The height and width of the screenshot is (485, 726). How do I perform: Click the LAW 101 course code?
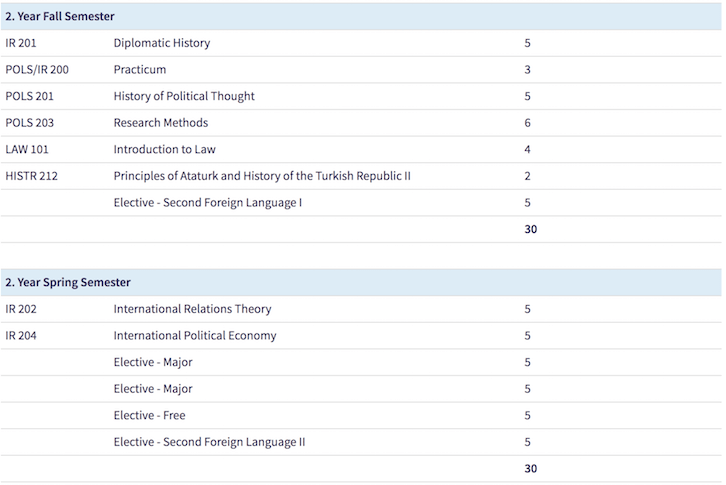27,150
